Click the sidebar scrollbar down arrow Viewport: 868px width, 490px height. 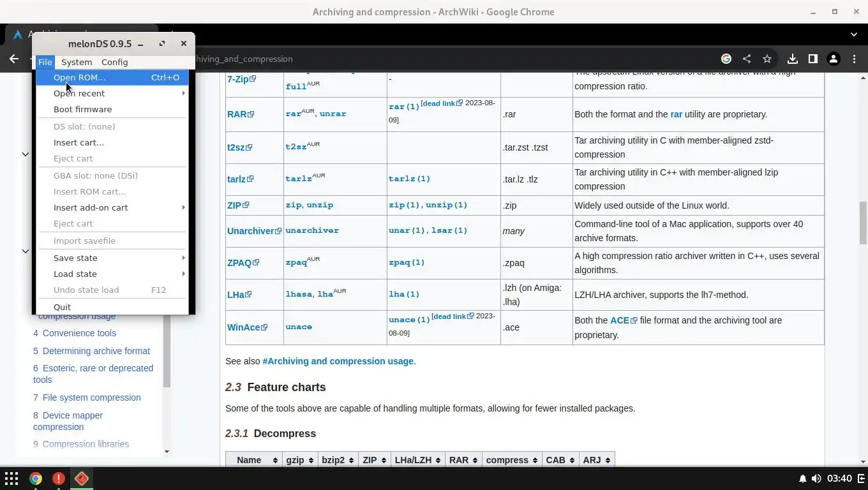[167, 452]
